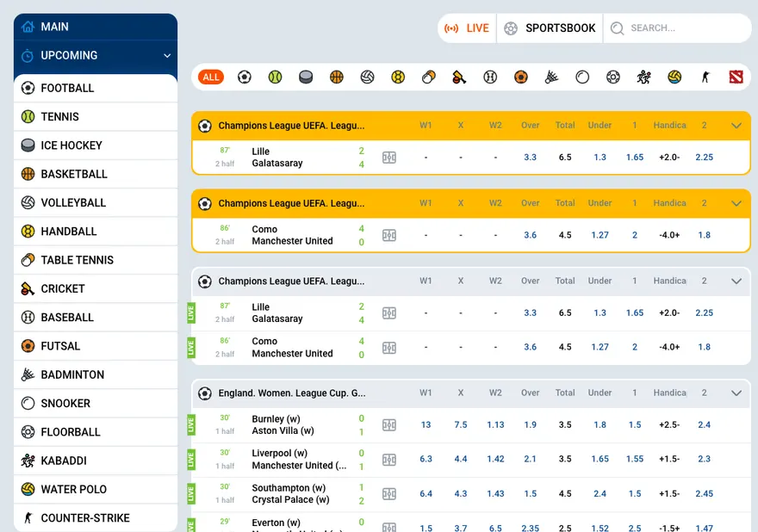Screen dimensions: 758x532
Task: Open BASKETBALL in the sidebar
Action: tap(96, 174)
